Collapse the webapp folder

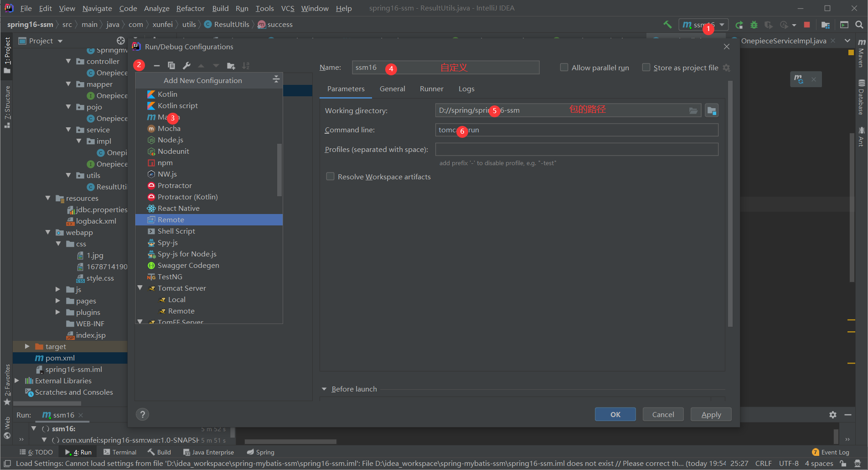48,232
